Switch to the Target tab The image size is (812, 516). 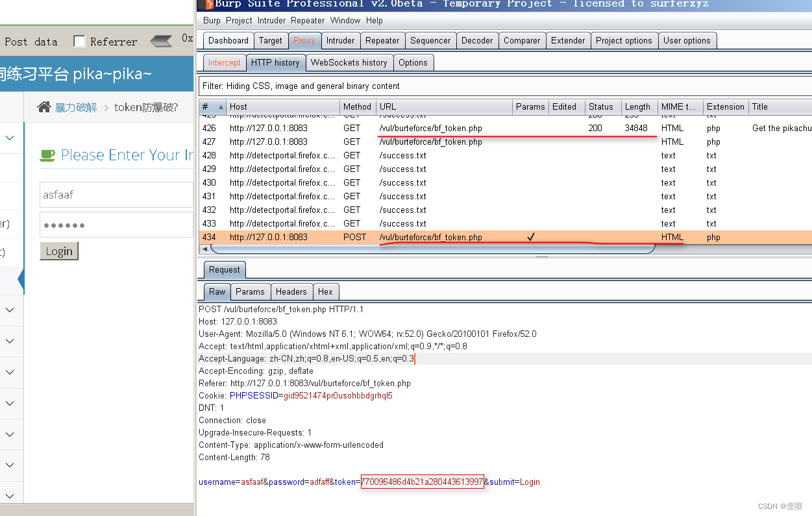click(x=271, y=40)
